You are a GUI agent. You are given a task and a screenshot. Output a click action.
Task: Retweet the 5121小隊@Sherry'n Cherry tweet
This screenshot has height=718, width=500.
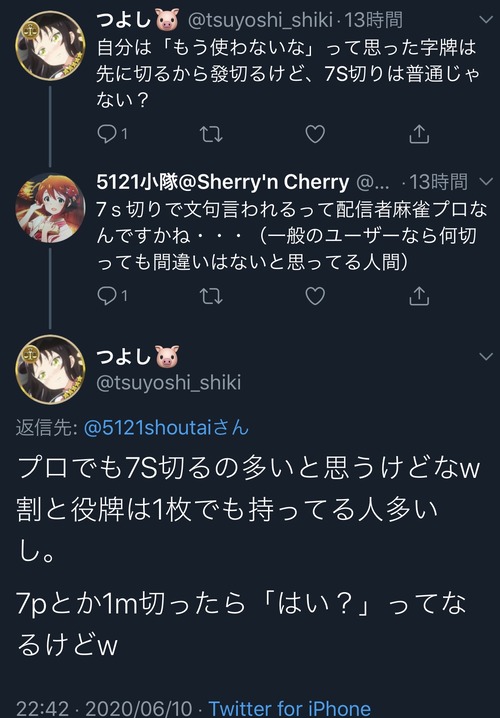pos(211,296)
